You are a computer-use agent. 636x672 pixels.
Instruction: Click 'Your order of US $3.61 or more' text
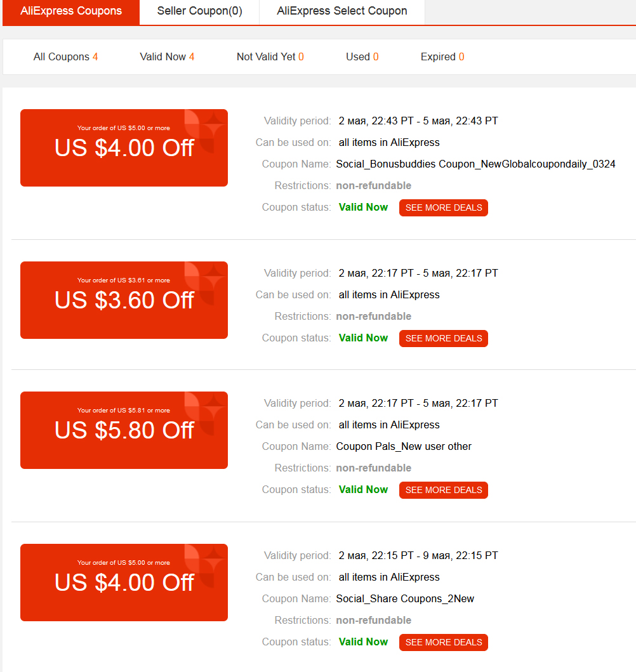pos(123,280)
